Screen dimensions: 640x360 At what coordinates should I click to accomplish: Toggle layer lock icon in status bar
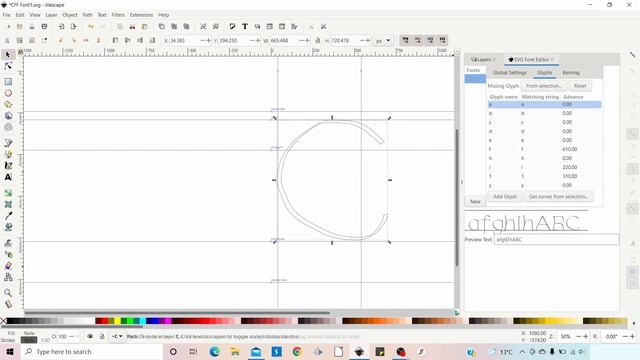pyautogui.click(x=102, y=336)
